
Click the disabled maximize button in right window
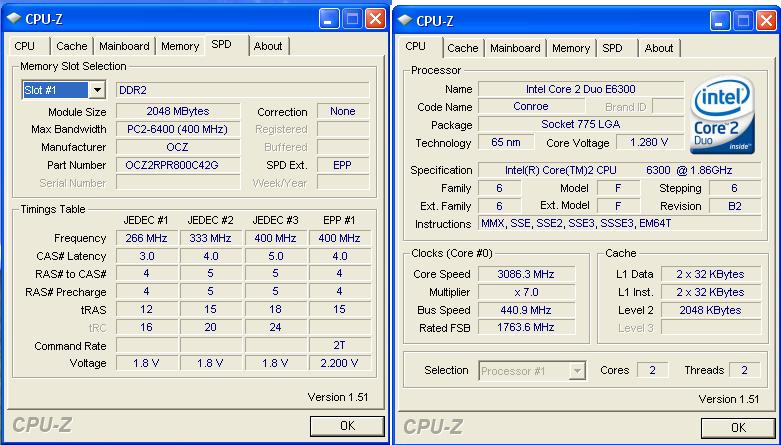[x=743, y=20]
